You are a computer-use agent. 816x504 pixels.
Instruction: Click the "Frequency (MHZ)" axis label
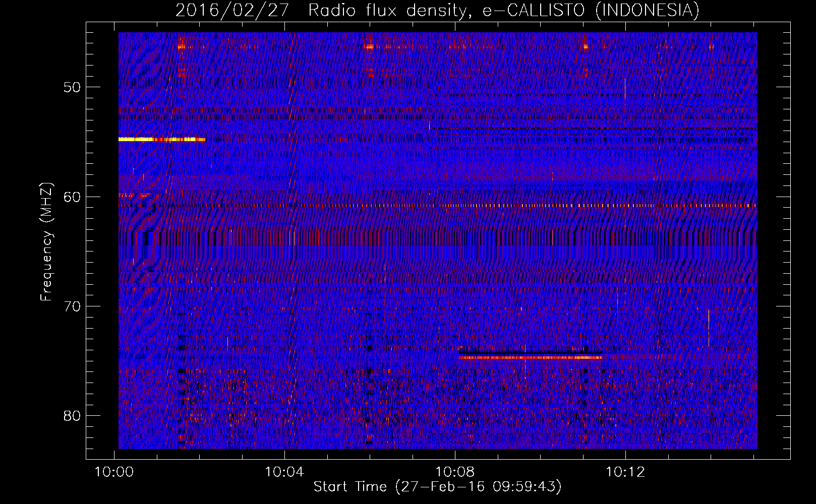[x=46, y=242]
